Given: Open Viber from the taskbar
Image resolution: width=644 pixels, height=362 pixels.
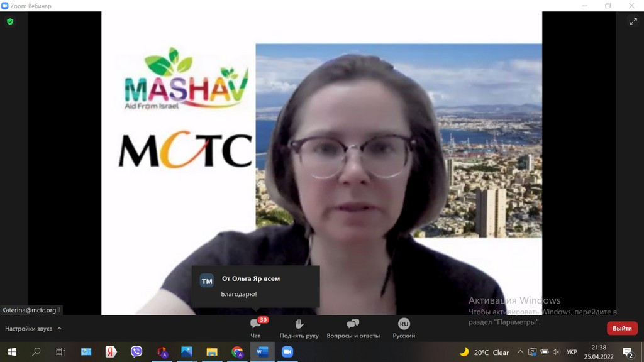Looking at the screenshot, I should [136, 352].
